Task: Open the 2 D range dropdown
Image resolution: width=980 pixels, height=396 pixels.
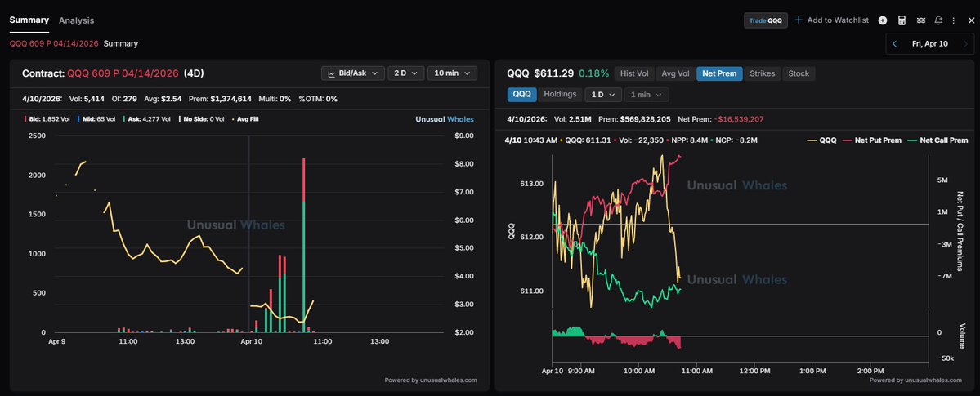Action: tap(405, 73)
